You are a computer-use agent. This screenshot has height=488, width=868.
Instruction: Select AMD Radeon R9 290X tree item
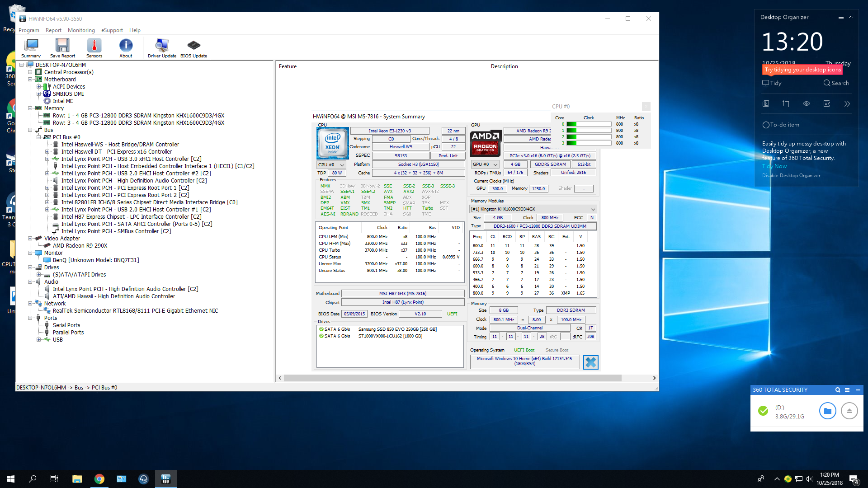[80, 246]
